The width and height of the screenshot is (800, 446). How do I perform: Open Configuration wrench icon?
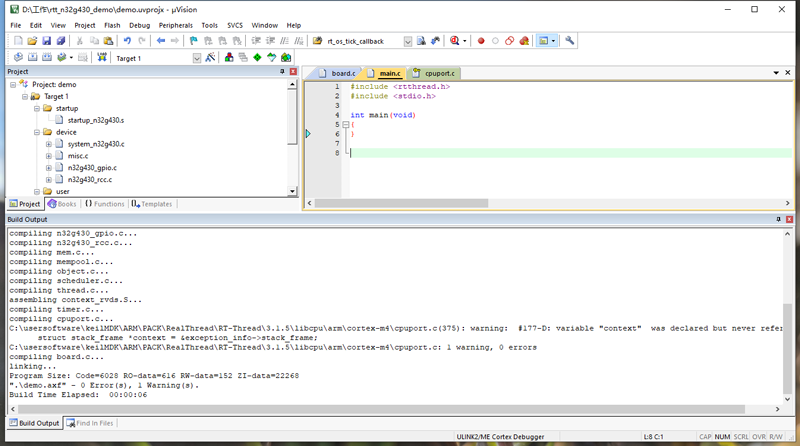coord(570,41)
